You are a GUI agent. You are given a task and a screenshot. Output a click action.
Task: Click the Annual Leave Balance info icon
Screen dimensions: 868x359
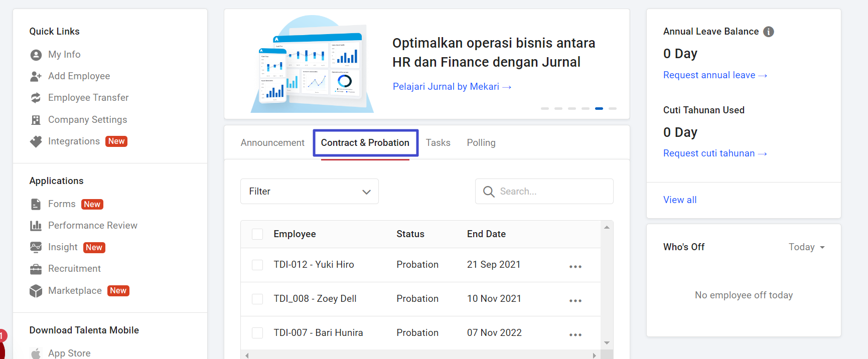pyautogui.click(x=769, y=32)
